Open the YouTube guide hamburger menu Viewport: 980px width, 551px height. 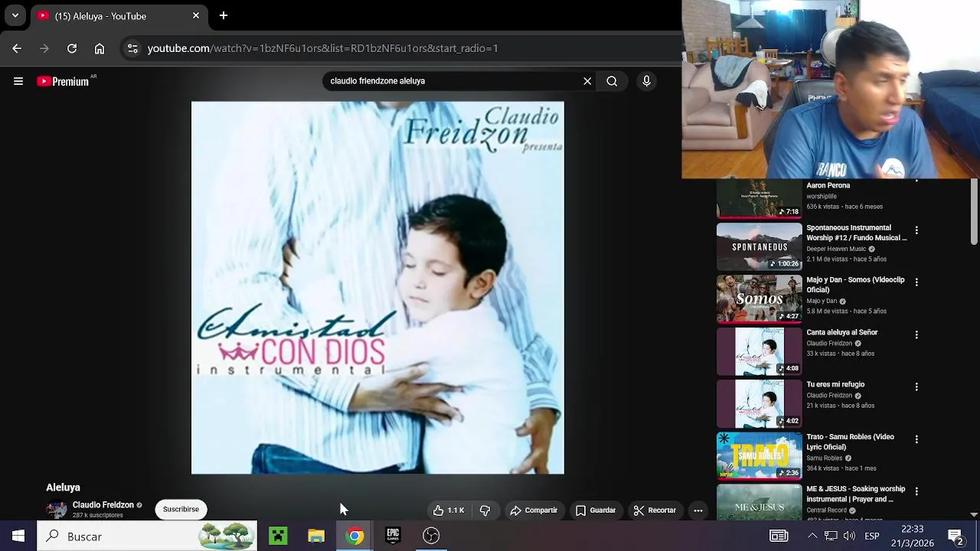click(x=18, y=81)
